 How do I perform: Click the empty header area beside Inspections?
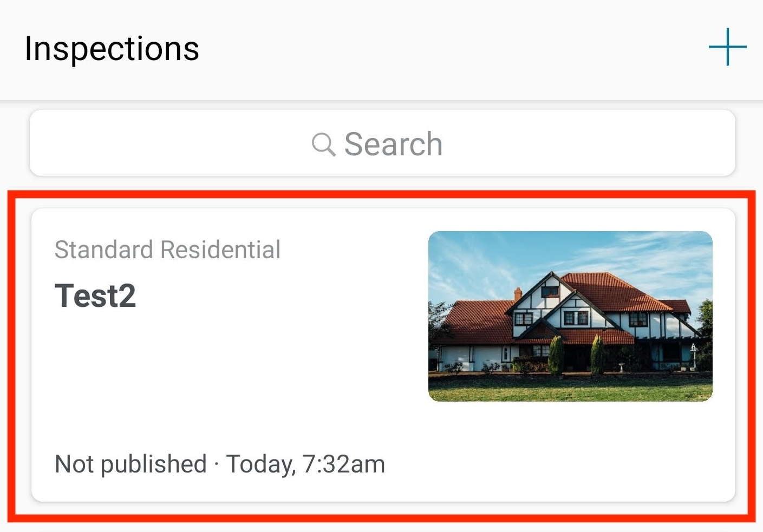click(433, 49)
